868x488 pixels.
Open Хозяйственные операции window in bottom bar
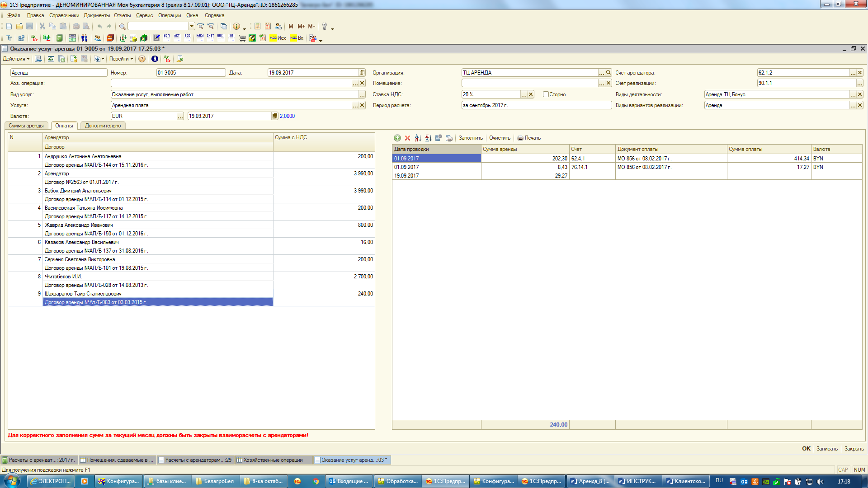tap(273, 460)
